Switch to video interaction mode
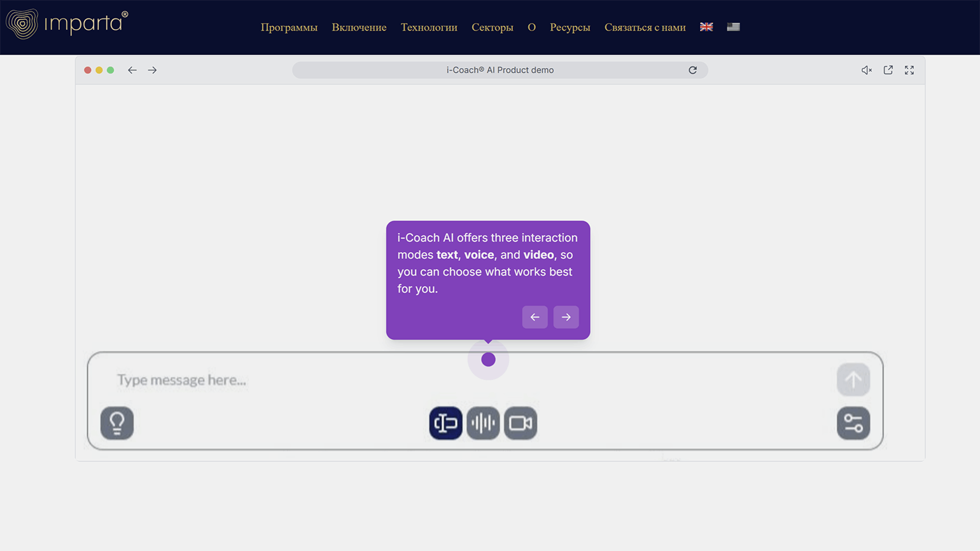980x551 pixels. point(521,423)
